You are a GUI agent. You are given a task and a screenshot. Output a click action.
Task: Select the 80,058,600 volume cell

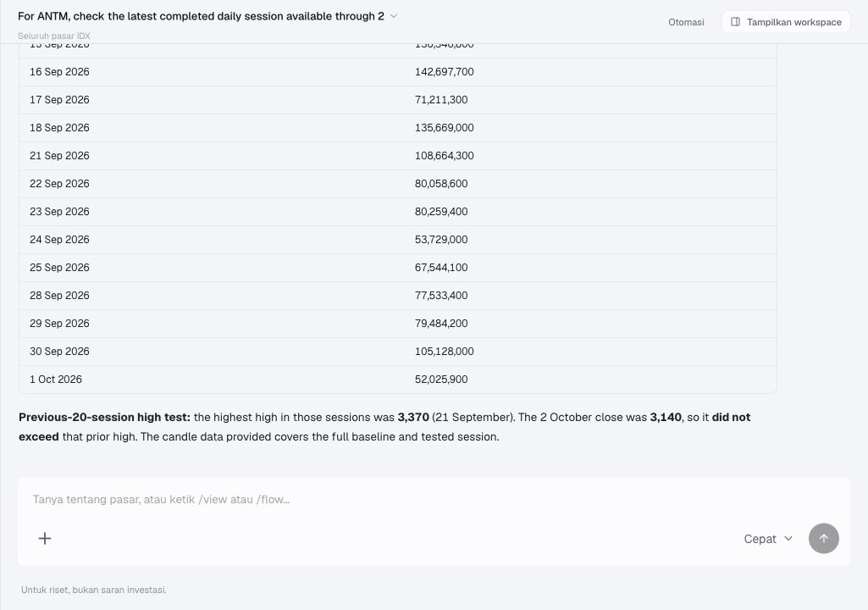pos(441,184)
